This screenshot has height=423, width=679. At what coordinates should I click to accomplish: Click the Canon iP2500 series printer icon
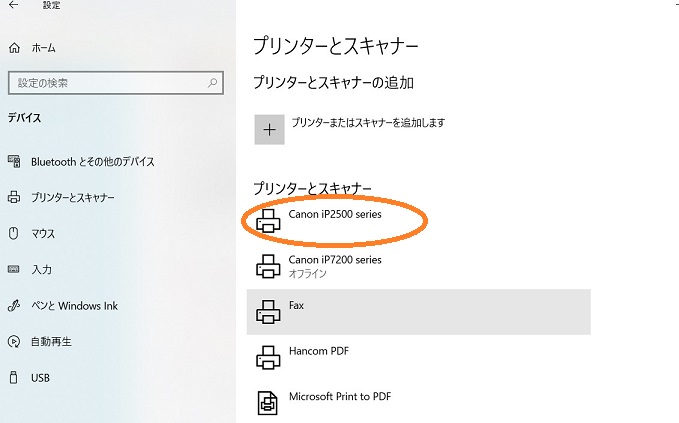pyautogui.click(x=268, y=221)
